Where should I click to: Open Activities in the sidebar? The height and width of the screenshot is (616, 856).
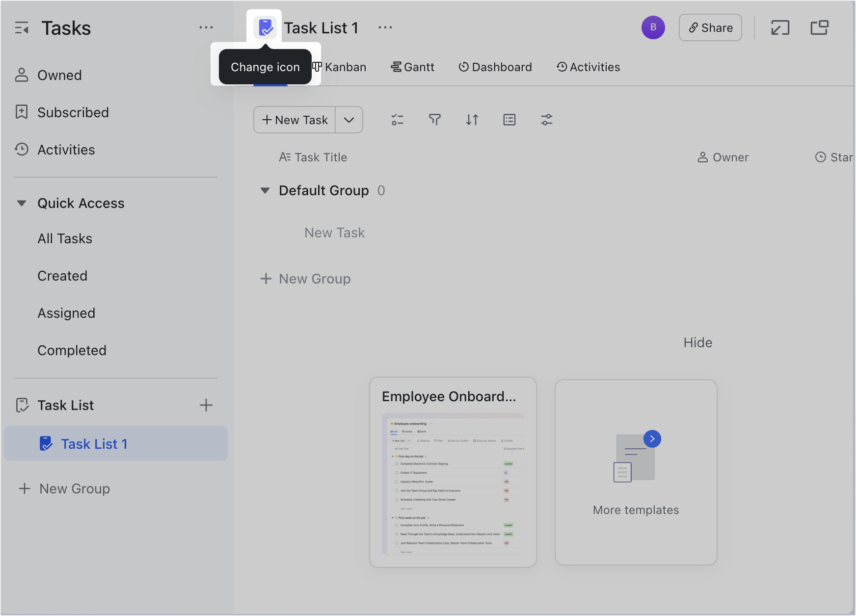click(55, 150)
